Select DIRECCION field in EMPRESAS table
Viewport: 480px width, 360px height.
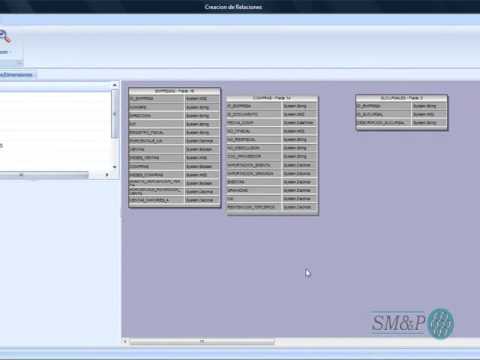pyautogui.click(x=174, y=116)
